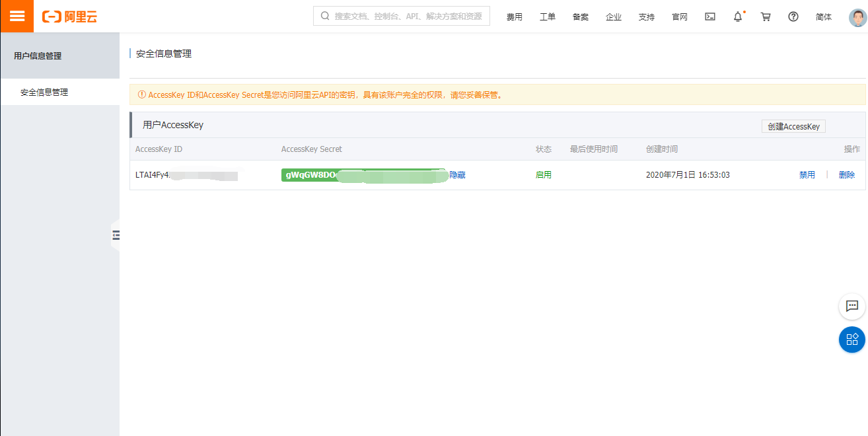This screenshot has width=868, height=436.
Task: Open help via question mark icon
Action: coord(793,17)
